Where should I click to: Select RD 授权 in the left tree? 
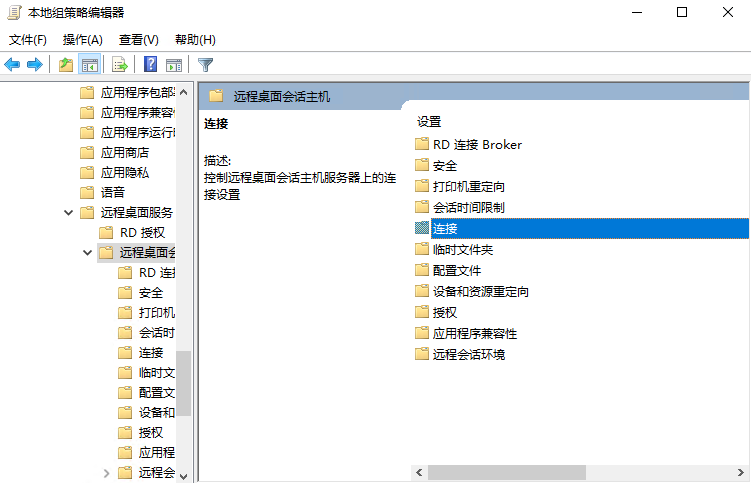142,232
